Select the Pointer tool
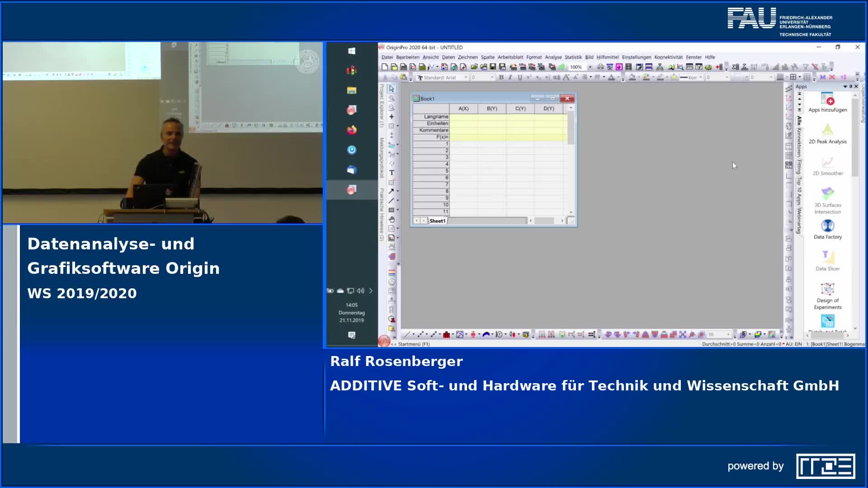The image size is (868, 488). click(392, 89)
